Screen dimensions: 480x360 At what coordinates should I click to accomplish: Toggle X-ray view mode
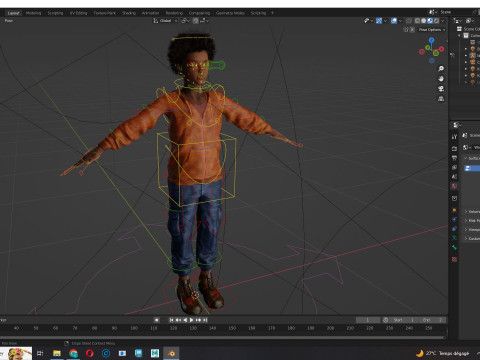coord(409,21)
